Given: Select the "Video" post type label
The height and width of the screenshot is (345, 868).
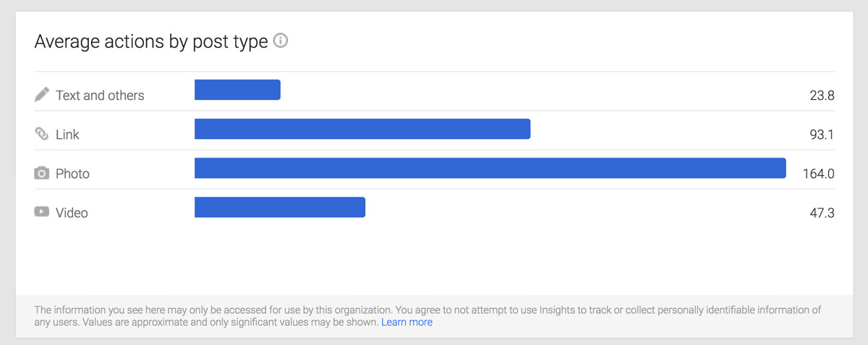Looking at the screenshot, I should click(72, 213).
